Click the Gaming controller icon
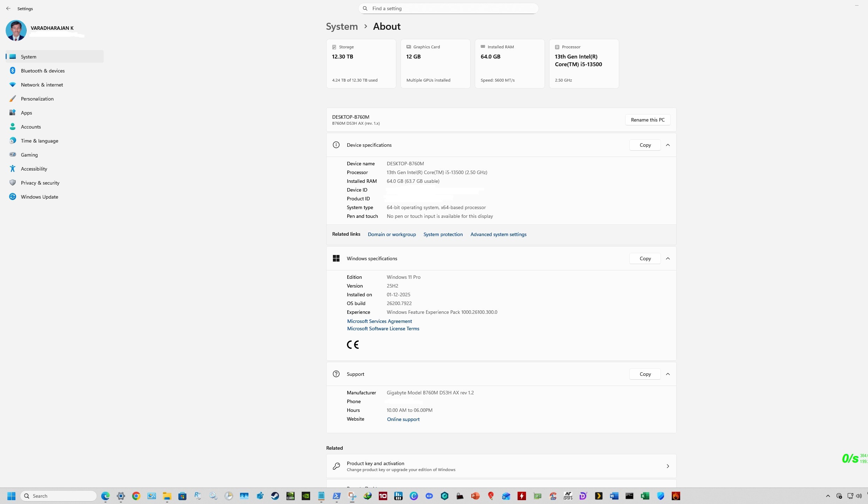This screenshot has height=504, width=868. tap(13, 154)
